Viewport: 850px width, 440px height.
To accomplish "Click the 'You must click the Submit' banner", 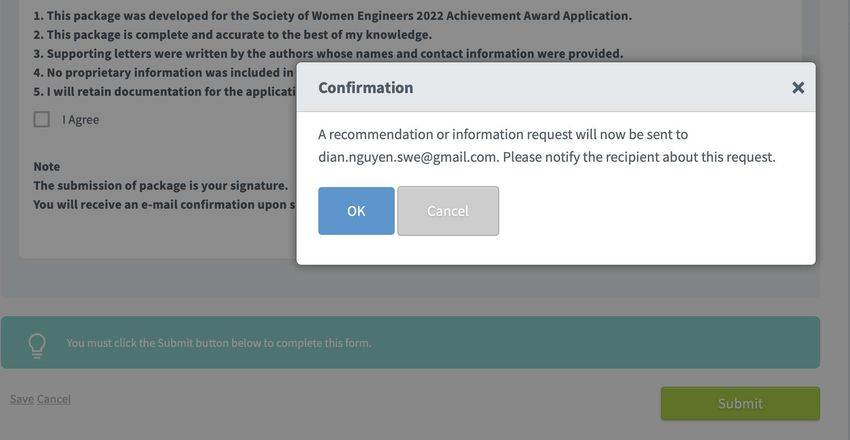I will pyautogui.click(x=410, y=342).
